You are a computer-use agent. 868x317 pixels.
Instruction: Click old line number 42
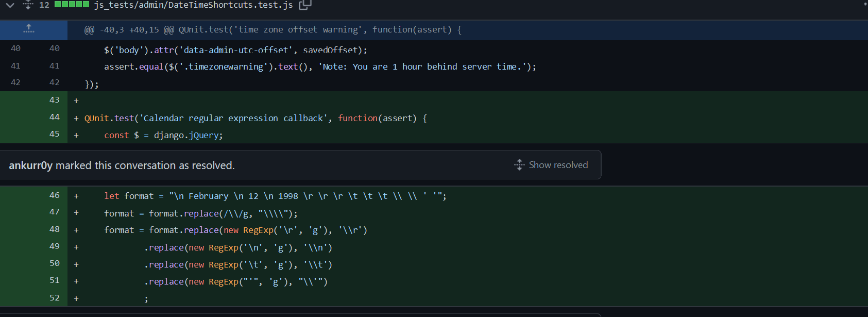15,82
